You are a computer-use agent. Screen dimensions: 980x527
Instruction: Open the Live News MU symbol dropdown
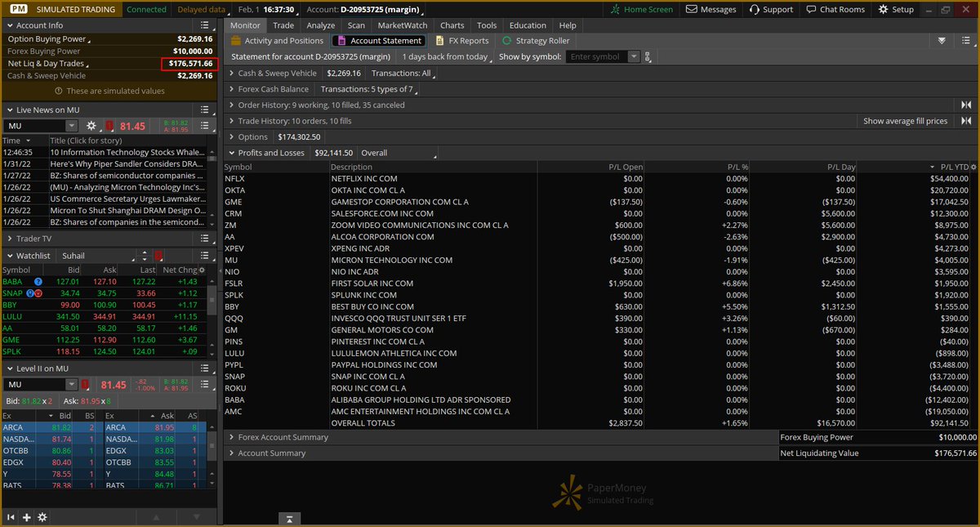tap(72, 126)
